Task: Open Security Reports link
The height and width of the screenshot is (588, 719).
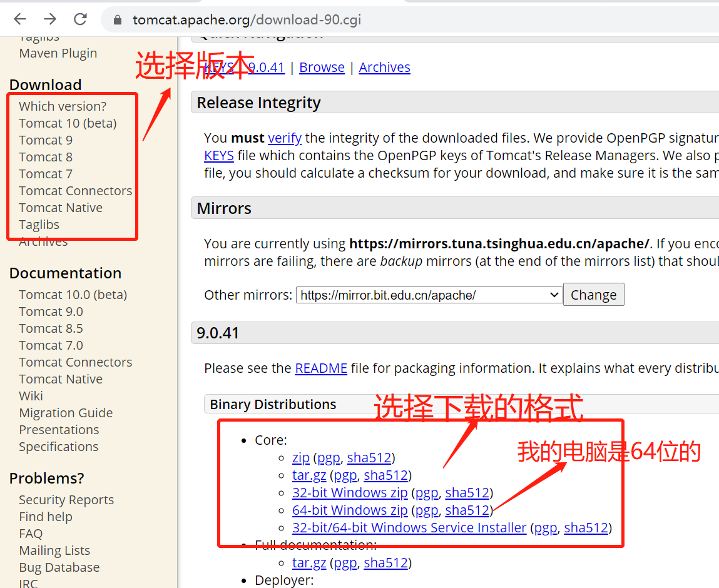Action: pos(66,500)
